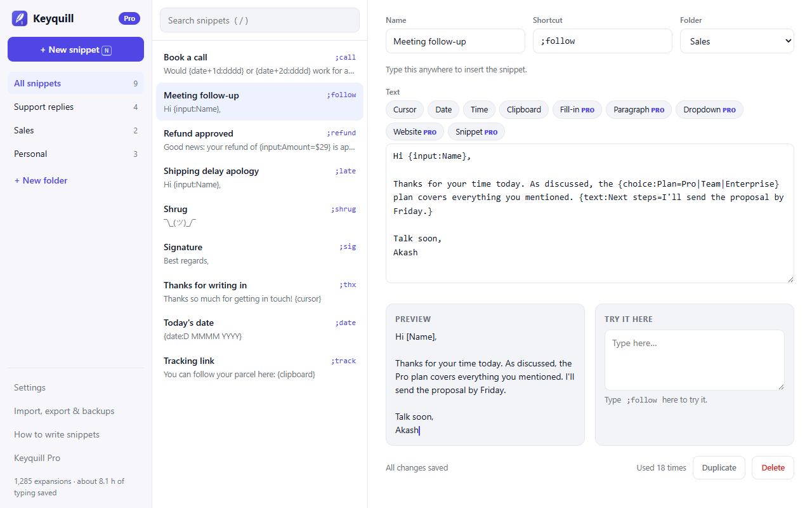Duplicate this snippet
This screenshot has height=508, width=812.
719,467
